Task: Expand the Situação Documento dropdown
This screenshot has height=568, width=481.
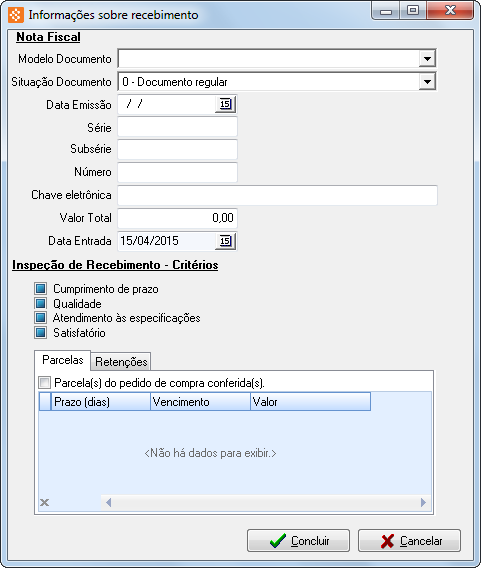Action: pos(427,82)
